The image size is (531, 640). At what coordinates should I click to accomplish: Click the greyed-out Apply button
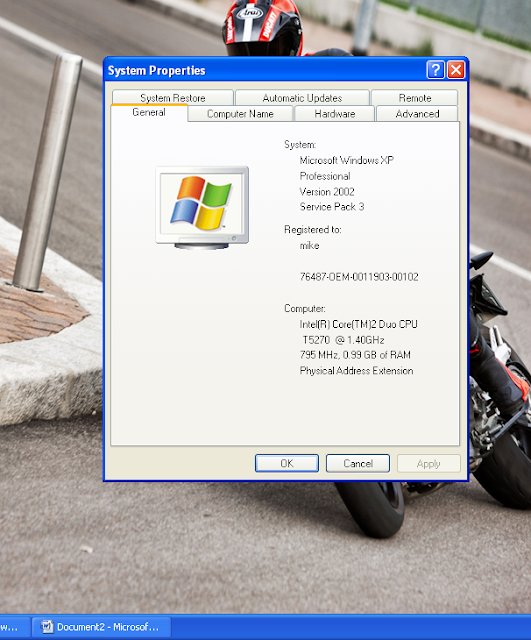pos(429,464)
